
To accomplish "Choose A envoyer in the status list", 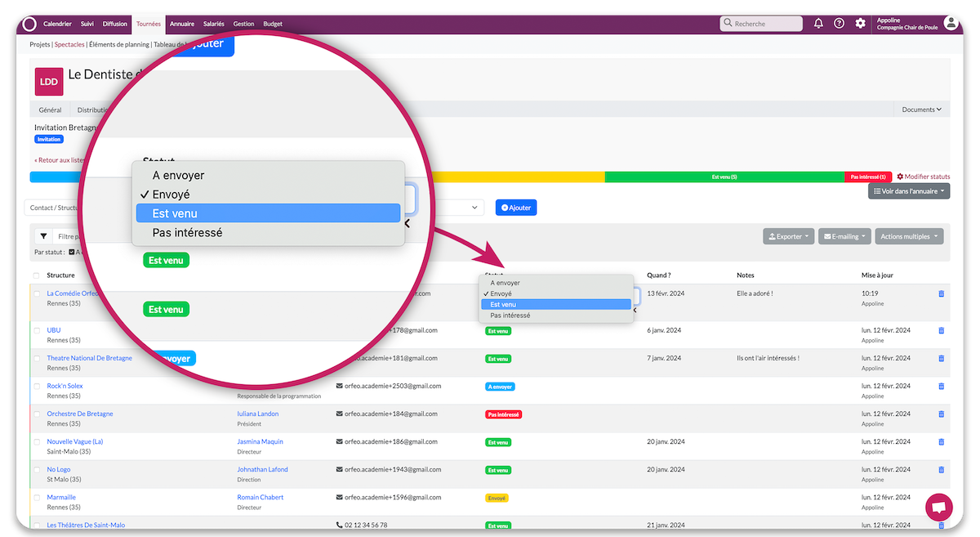I will coord(555,283).
